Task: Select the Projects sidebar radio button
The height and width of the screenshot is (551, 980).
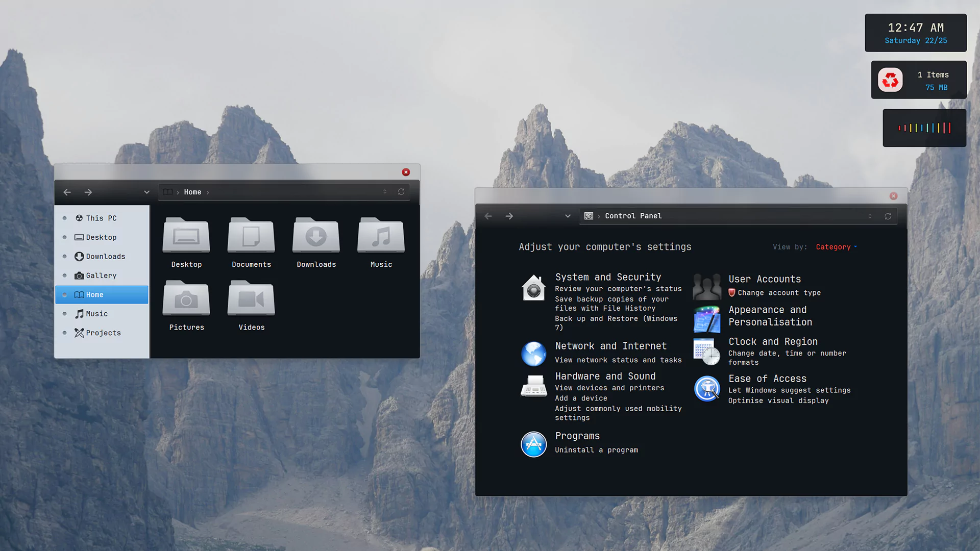Action: pos(65,333)
